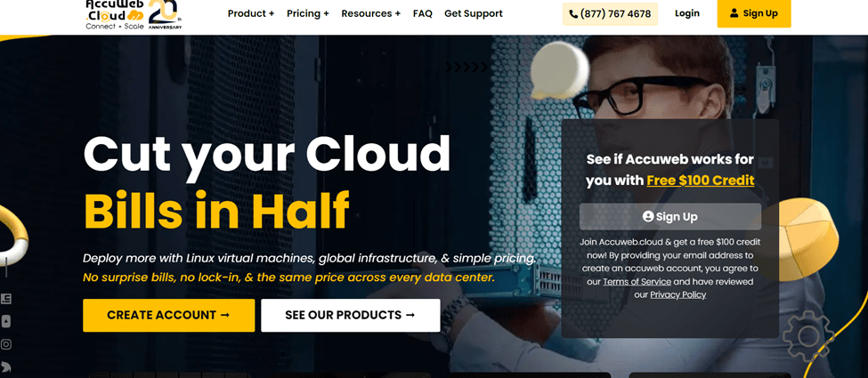Call the (877) 767 4678 phone button
Image resolution: width=868 pixels, height=378 pixels.
[x=610, y=14]
